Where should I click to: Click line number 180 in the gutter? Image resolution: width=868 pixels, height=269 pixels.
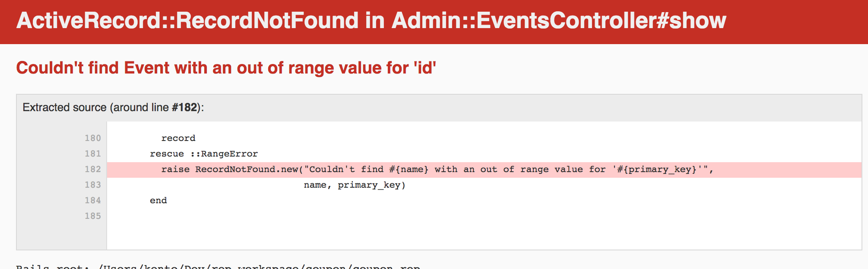(x=93, y=138)
